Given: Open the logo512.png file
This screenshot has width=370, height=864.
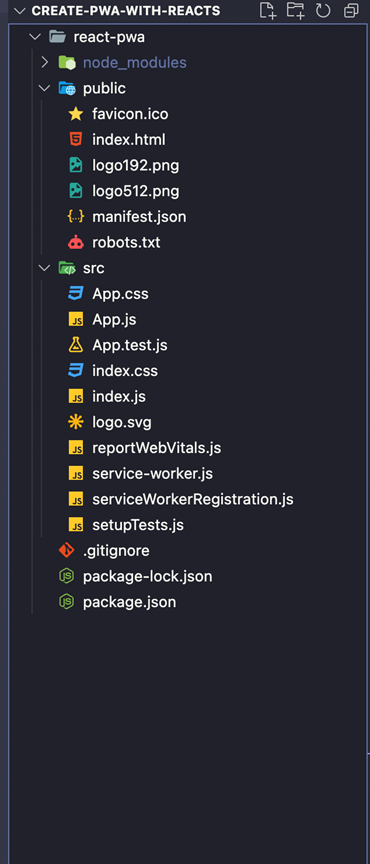Looking at the screenshot, I should tap(136, 192).
